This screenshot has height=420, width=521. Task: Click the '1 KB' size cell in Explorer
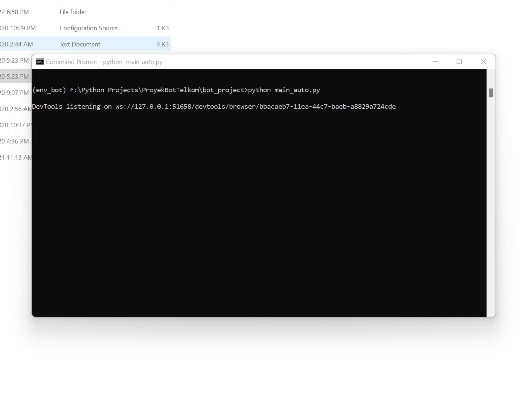pos(163,28)
